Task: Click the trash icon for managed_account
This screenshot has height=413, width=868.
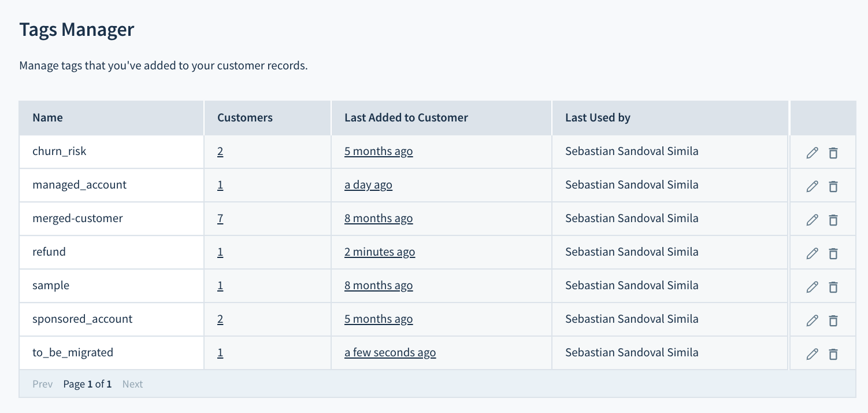Action: point(833,186)
